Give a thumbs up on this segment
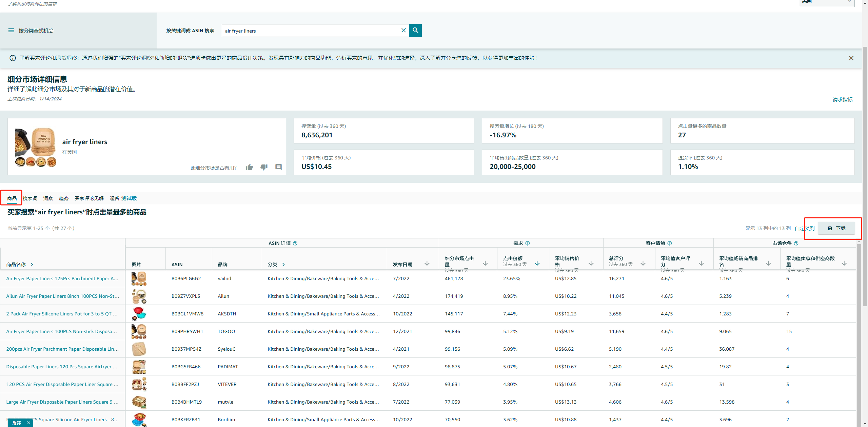 pyautogui.click(x=249, y=167)
